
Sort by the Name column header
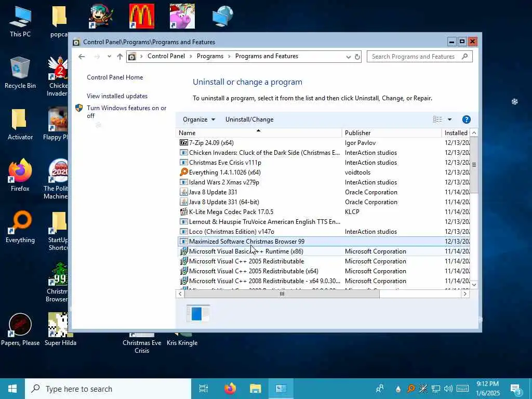259,133
